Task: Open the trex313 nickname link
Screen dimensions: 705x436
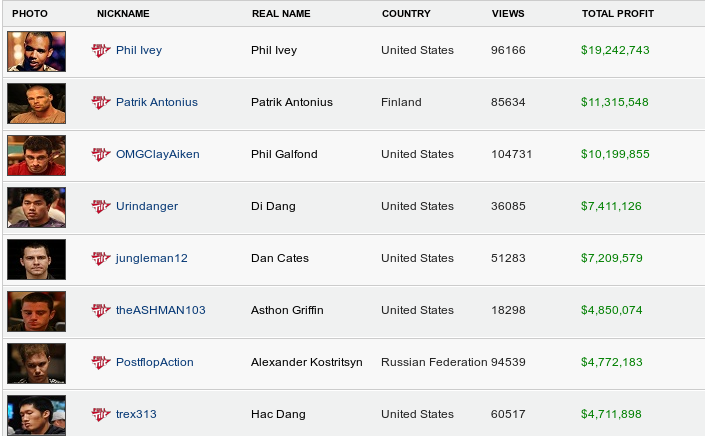Action: click(x=136, y=414)
